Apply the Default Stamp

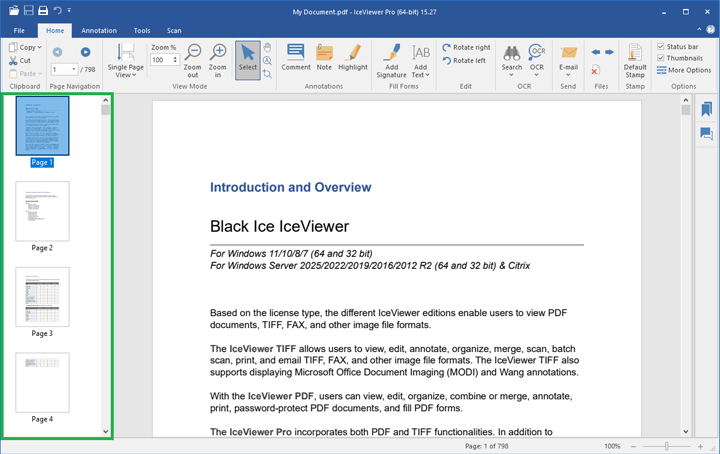coord(635,61)
